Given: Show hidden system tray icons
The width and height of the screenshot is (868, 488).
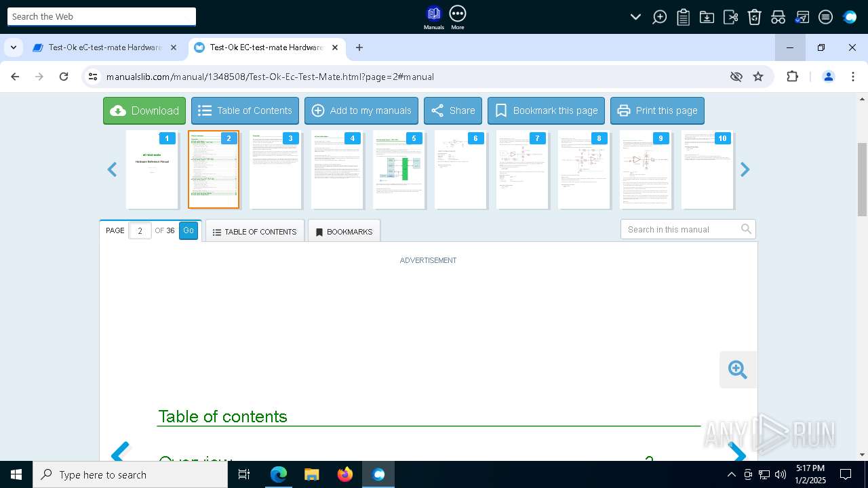Looking at the screenshot, I should tap(731, 474).
